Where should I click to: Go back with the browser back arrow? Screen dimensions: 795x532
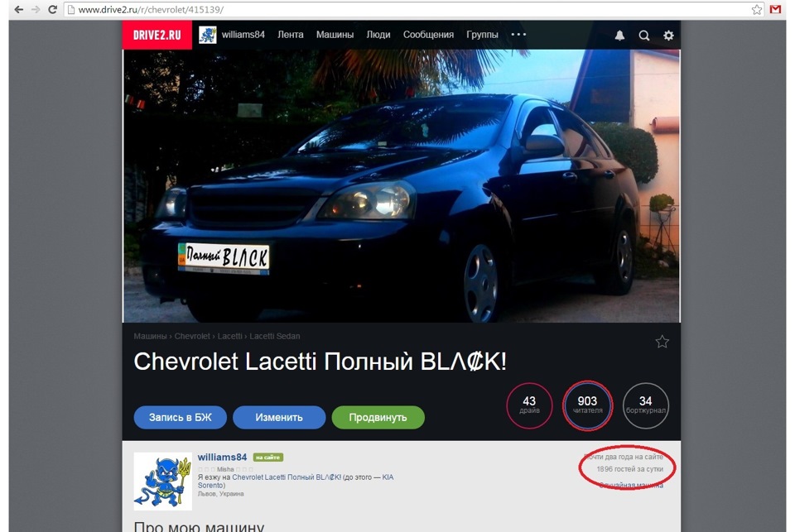pyautogui.click(x=19, y=10)
